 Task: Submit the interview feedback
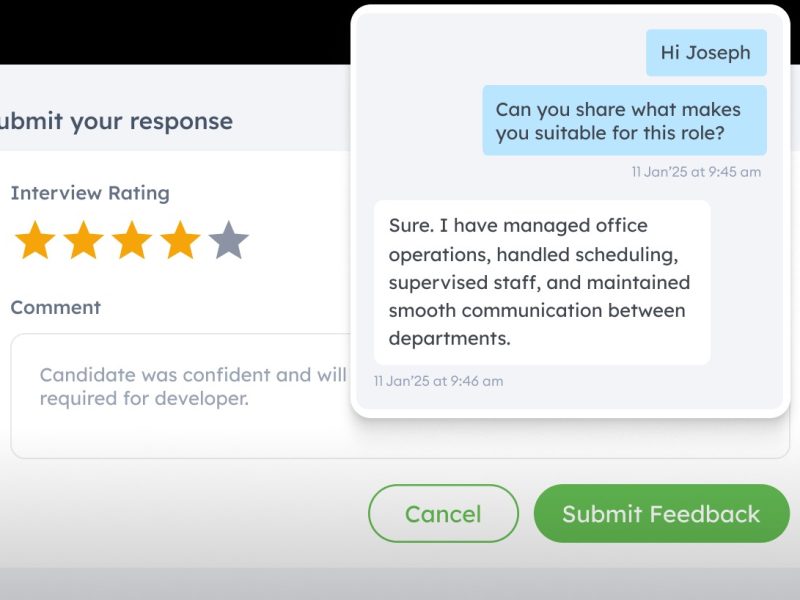point(661,513)
